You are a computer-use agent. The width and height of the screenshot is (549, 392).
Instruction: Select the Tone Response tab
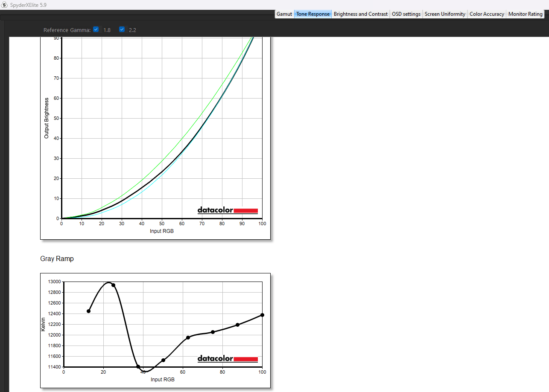click(x=313, y=14)
